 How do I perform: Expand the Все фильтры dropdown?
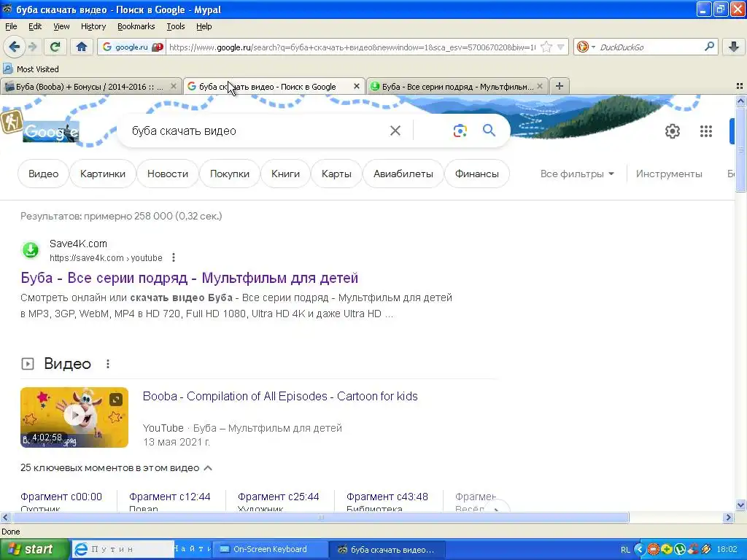coord(577,174)
